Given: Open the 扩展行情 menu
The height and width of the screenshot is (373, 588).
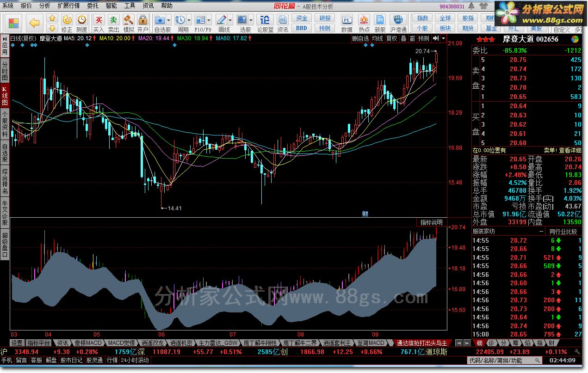Looking at the screenshot, I should tap(68, 6).
